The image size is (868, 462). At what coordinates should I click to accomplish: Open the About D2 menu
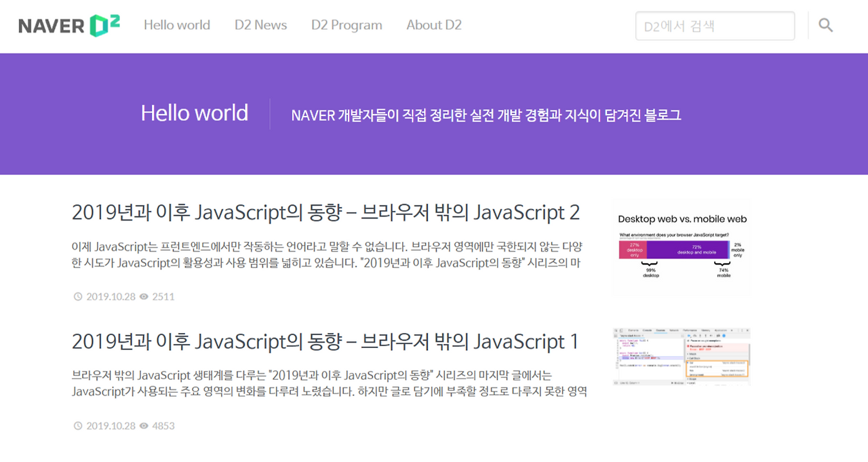pyautogui.click(x=434, y=25)
